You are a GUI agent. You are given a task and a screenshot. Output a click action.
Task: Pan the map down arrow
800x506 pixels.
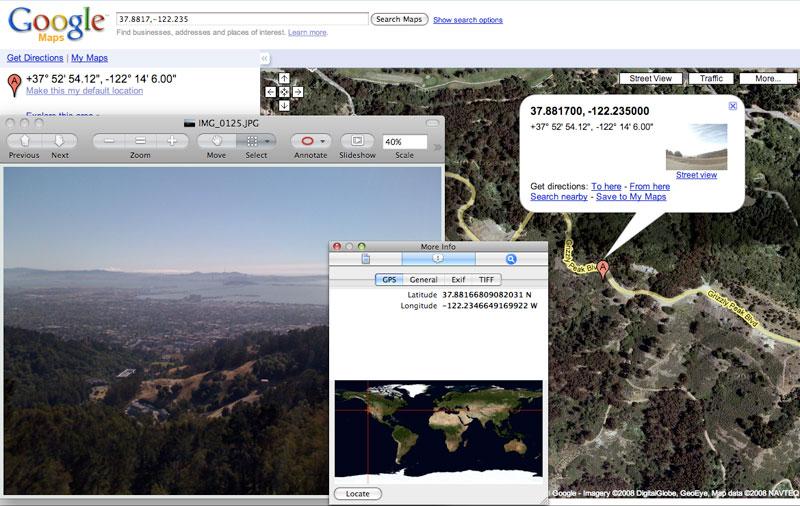pyautogui.click(x=284, y=105)
